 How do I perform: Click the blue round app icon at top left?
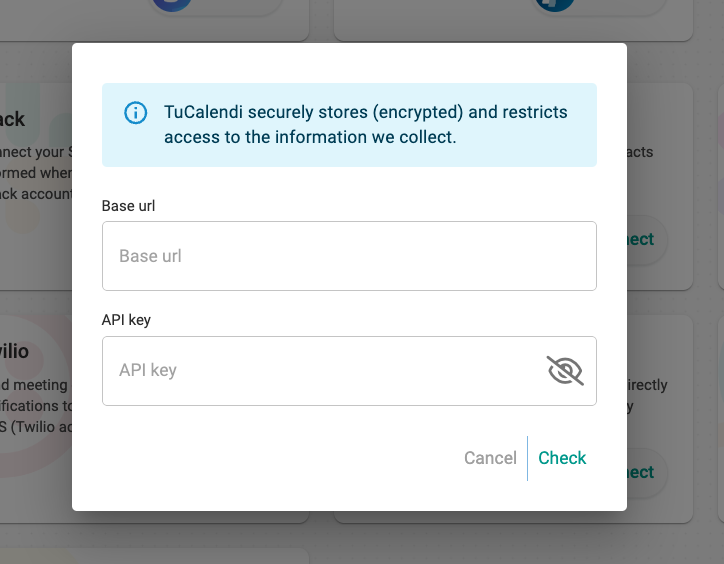point(172,5)
